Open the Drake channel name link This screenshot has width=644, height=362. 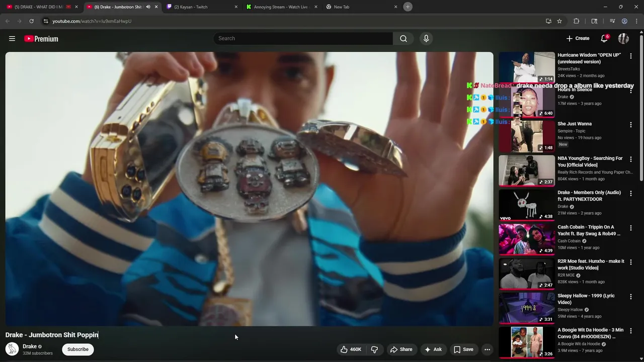tap(30, 346)
